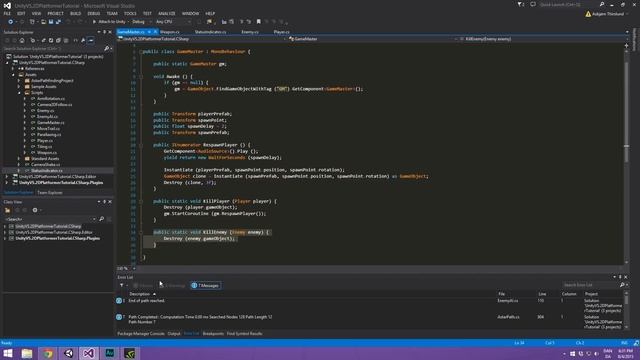Click the Visual Studio taskbar icon
640x360 pixels.
pos(89,353)
